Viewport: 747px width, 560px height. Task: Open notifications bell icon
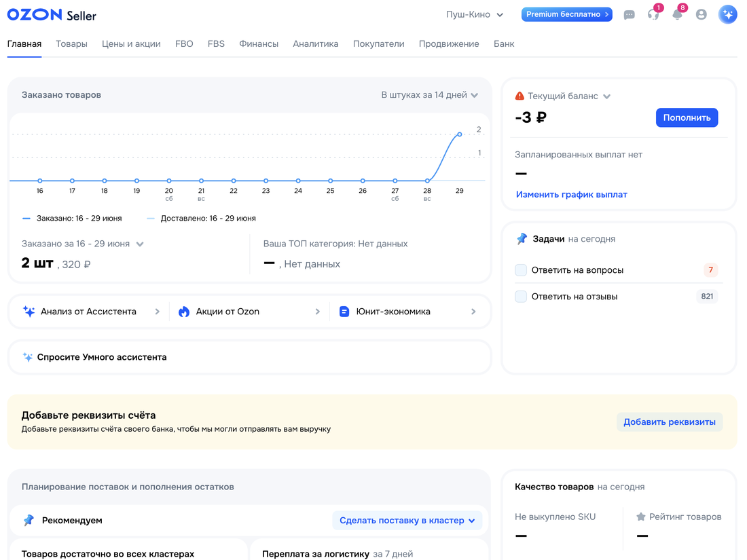pyautogui.click(x=678, y=14)
